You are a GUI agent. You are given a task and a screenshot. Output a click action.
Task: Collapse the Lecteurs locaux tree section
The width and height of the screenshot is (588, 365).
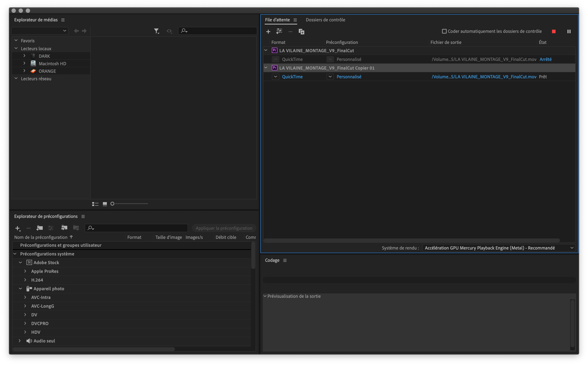coord(16,48)
